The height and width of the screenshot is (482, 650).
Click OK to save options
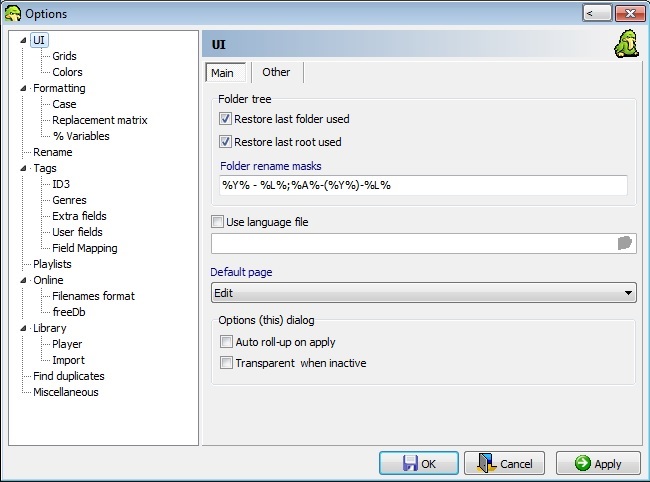click(x=419, y=463)
